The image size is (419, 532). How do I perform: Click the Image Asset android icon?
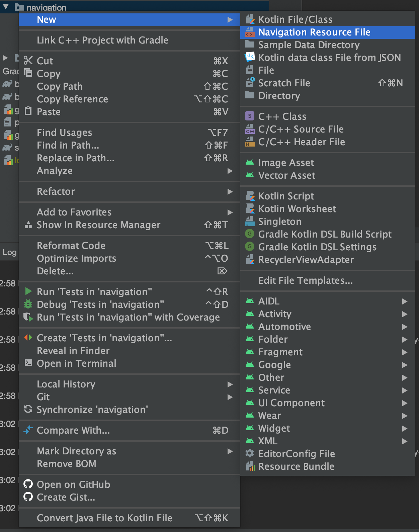pos(250,163)
